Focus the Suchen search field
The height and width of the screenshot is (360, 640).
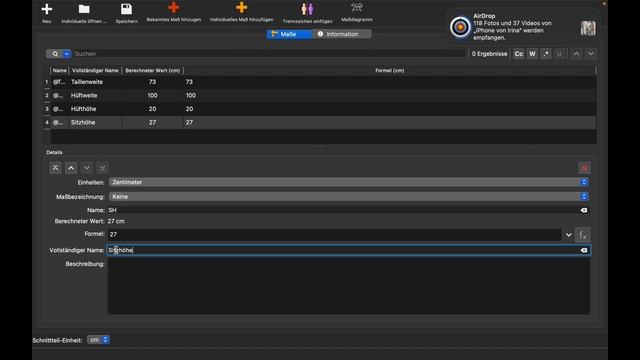[269, 53]
